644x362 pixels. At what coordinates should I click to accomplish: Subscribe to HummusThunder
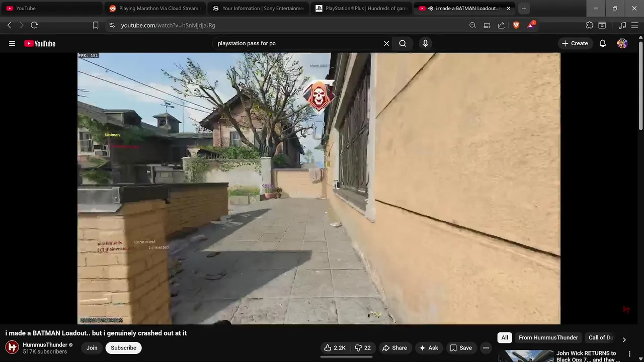click(x=124, y=348)
